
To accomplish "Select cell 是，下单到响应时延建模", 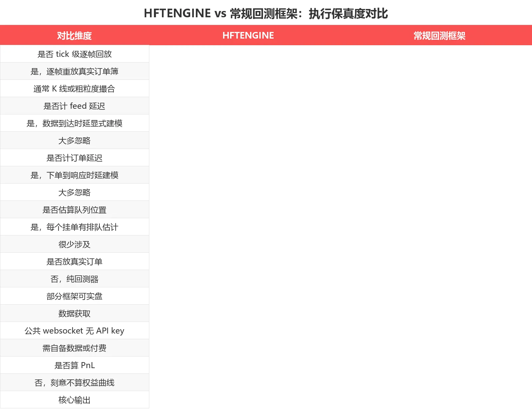I will [74, 175].
